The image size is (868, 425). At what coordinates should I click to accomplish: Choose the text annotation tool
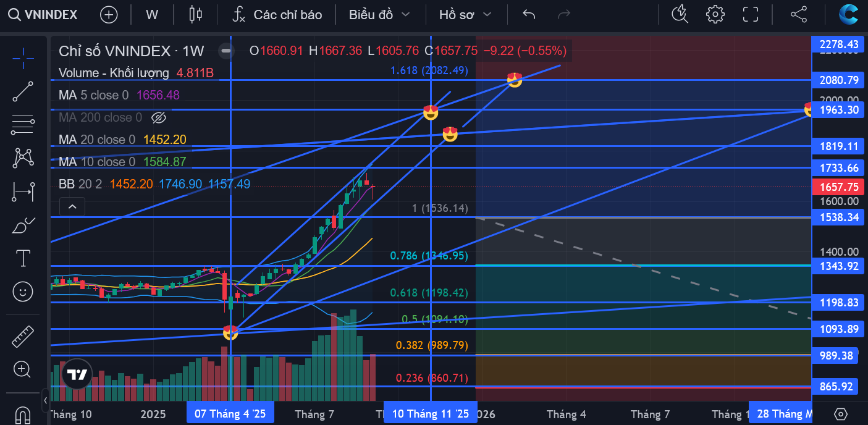pos(23,258)
